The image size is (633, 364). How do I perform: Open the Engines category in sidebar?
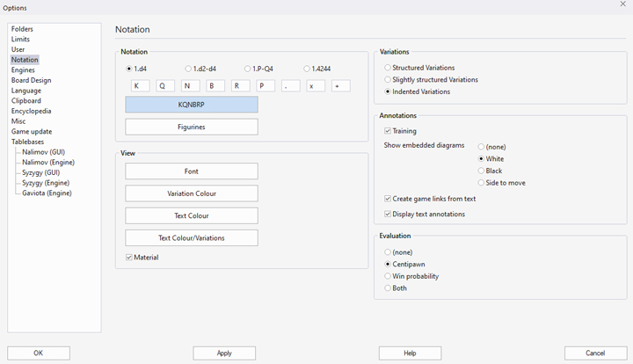click(x=24, y=70)
